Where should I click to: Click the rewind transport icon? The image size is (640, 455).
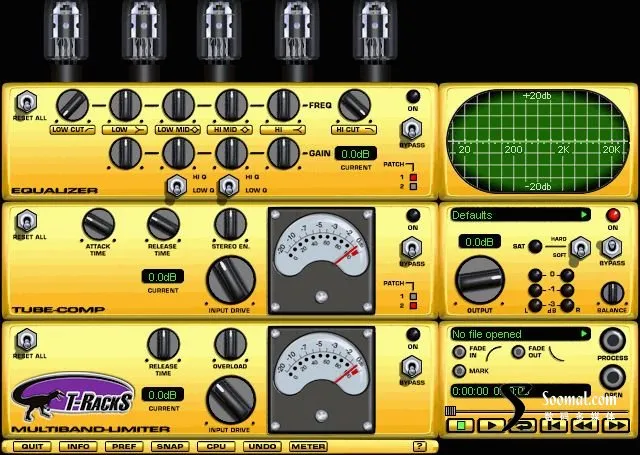[x=584, y=425]
